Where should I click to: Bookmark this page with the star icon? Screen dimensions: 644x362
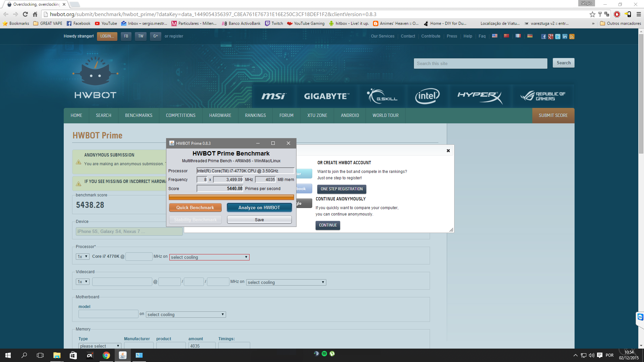592,14
